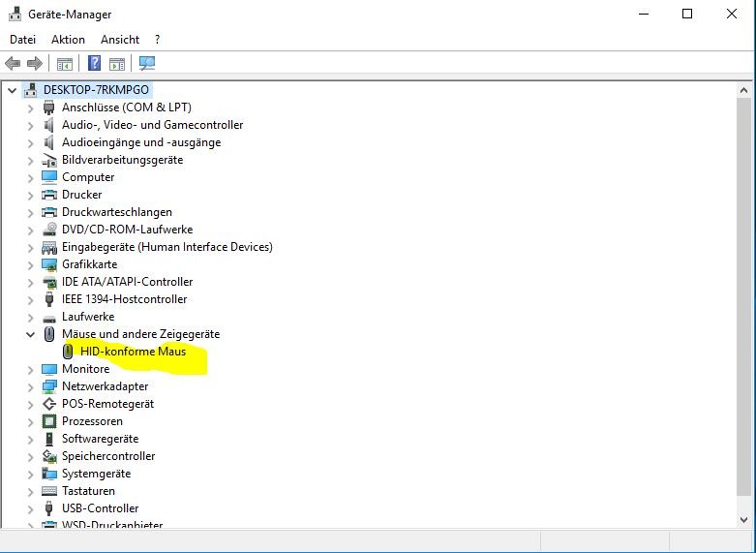This screenshot has height=553, width=756.
Task: Expand the Druckwarteschlangen category
Action: click(x=30, y=212)
